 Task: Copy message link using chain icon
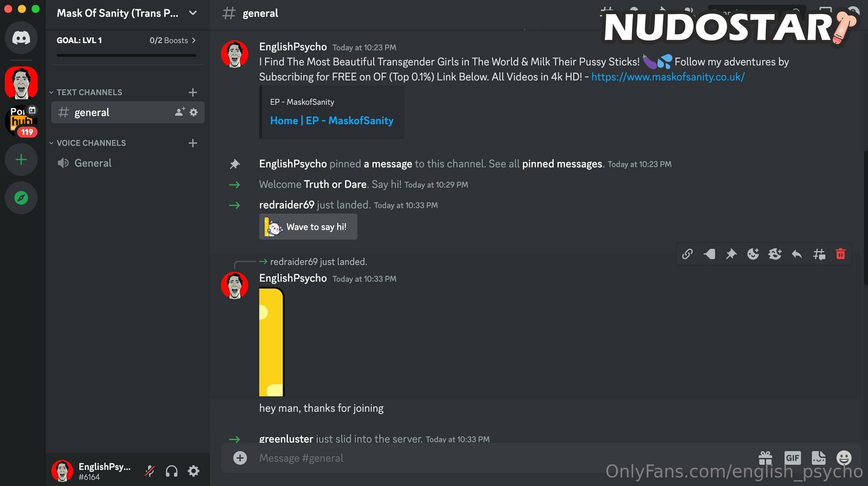[x=687, y=254]
